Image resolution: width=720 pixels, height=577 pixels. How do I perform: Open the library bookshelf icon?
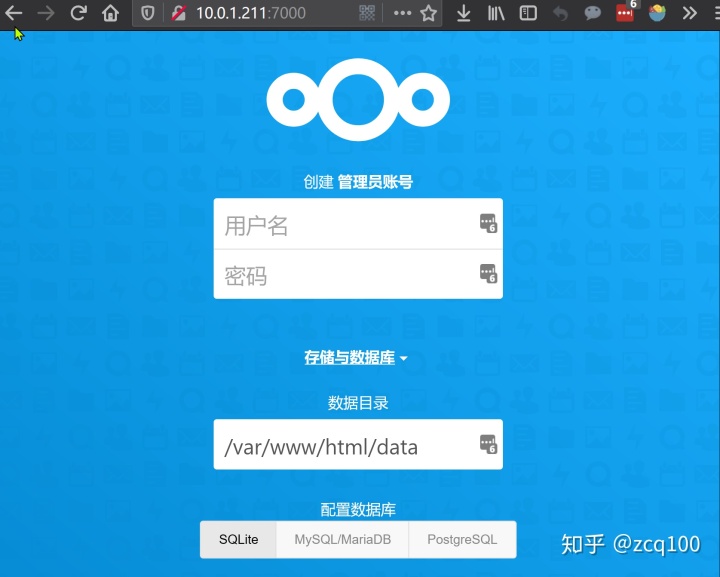496,13
